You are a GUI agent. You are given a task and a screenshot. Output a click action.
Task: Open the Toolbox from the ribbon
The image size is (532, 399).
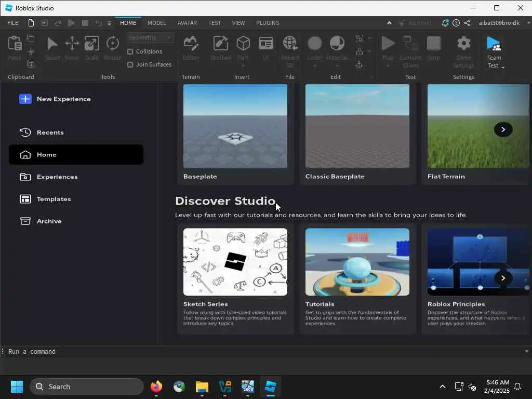point(220,45)
